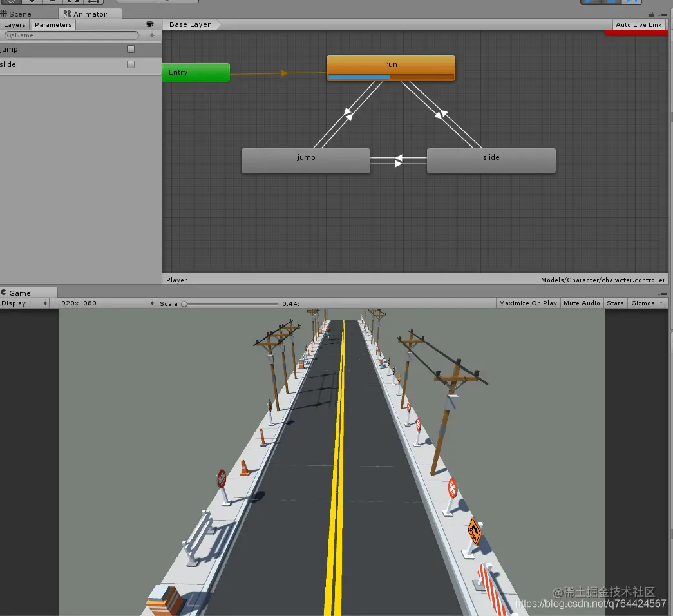Click the run state progress bar
This screenshot has height=616, width=673.
click(x=390, y=77)
